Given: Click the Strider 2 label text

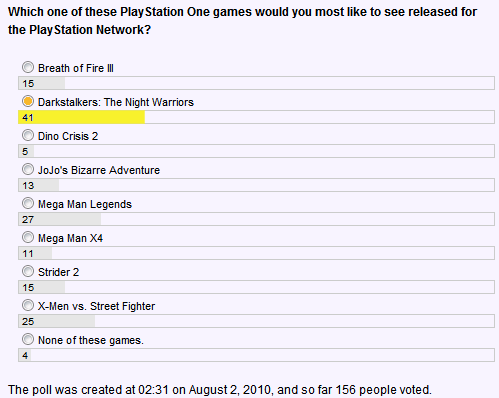Looking at the screenshot, I should click(x=58, y=272).
